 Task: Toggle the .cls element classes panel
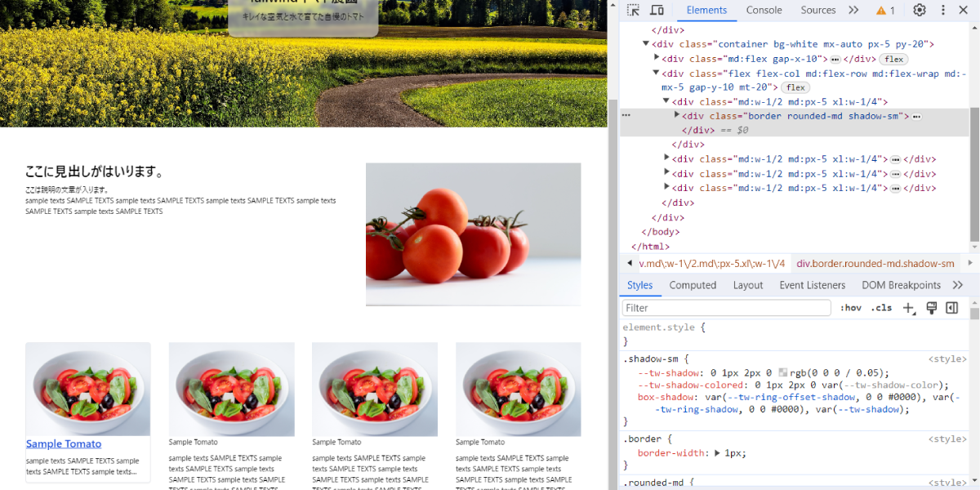(881, 308)
